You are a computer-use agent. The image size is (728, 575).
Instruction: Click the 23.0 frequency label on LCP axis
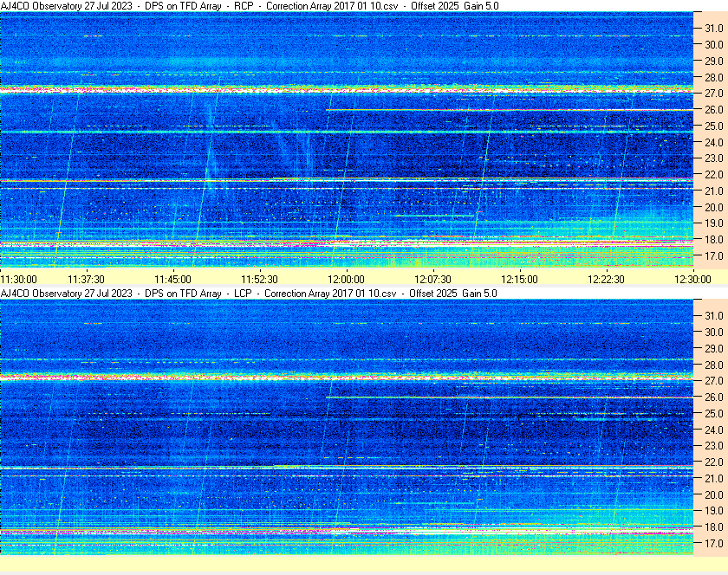(x=714, y=445)
